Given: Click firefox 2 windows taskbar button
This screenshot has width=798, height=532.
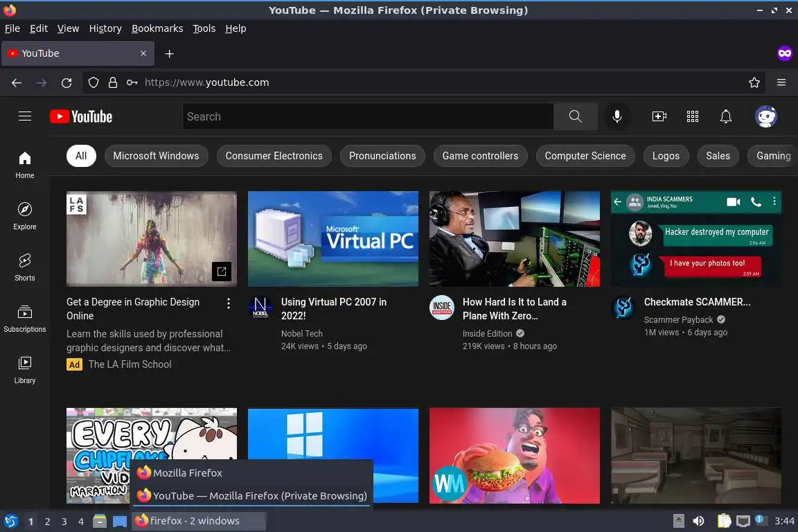Looking at the screenshot, I should point(199,521).
